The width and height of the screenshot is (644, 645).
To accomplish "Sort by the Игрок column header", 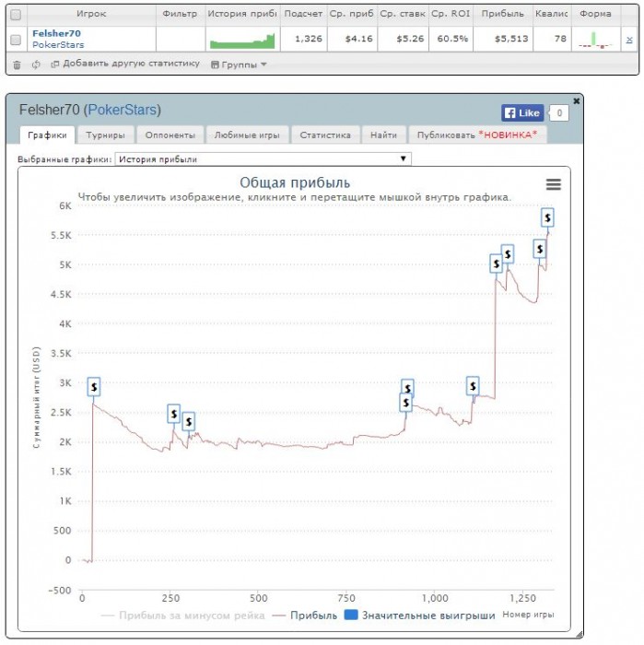I will pyautogui.click(x=91, y=14).
